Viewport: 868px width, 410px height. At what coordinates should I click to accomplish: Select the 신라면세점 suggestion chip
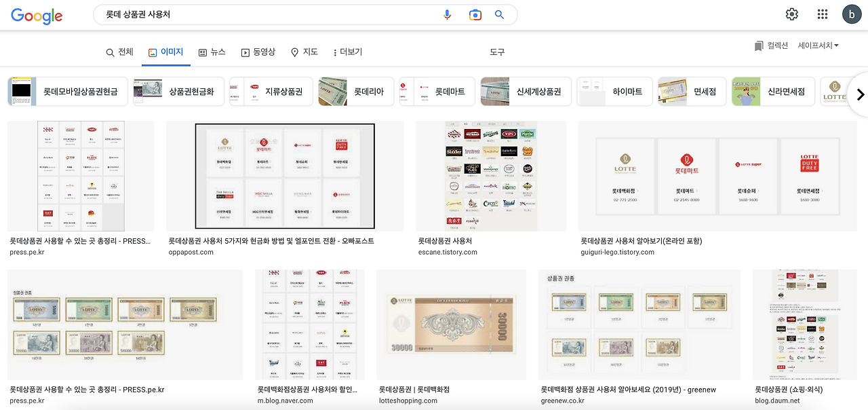point(772,91)
